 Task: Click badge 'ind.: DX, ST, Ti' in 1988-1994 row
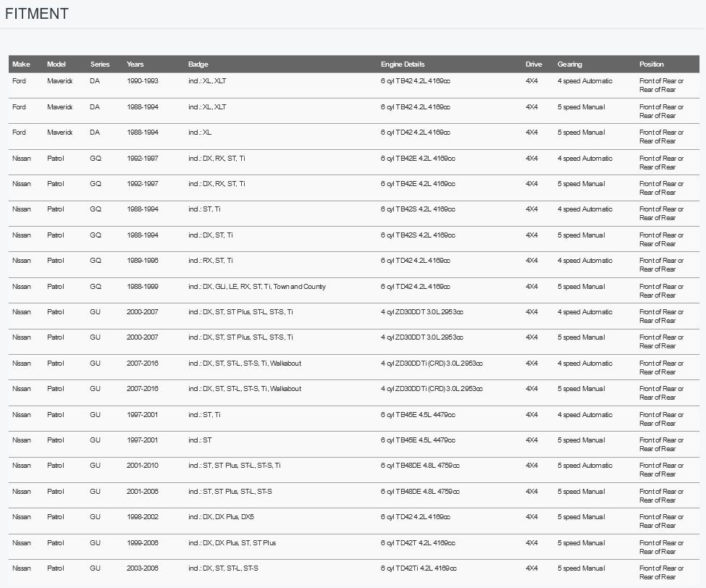[x=211, y=235]
